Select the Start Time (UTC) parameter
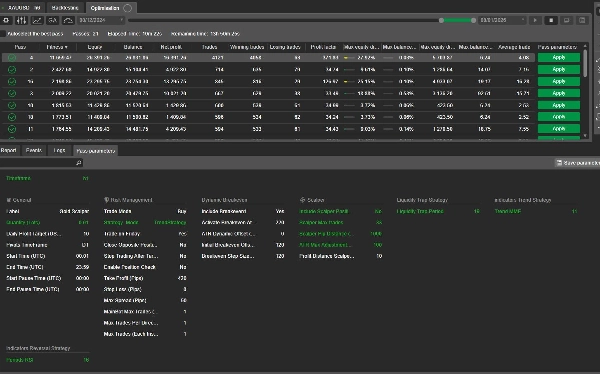Viewport: 600px width, 374px height. click(x=47, y=256)
